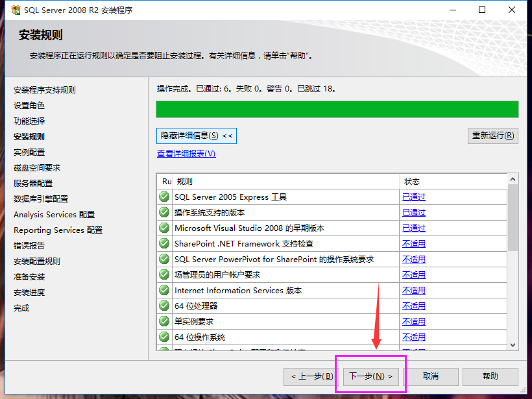The height and width of the screenshot is (399, 532).
Task: Collapse details with 隐藏详细信息(S) button
Action: tap(197, 136)
